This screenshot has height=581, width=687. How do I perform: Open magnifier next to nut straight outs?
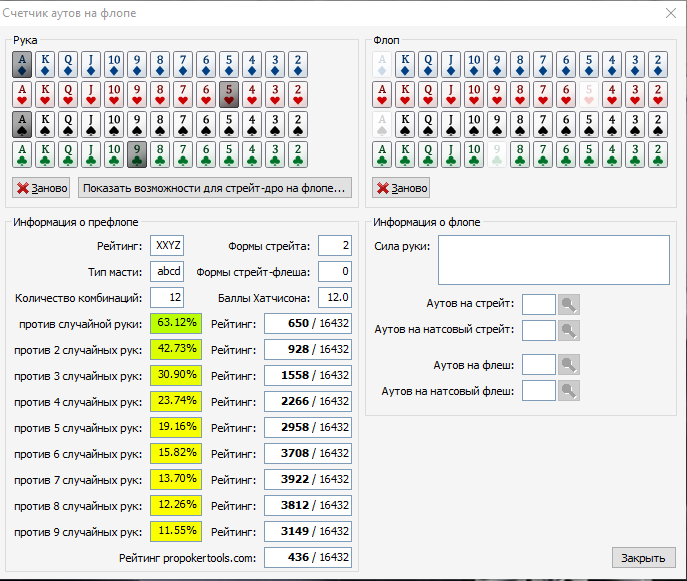coord(569,330)
